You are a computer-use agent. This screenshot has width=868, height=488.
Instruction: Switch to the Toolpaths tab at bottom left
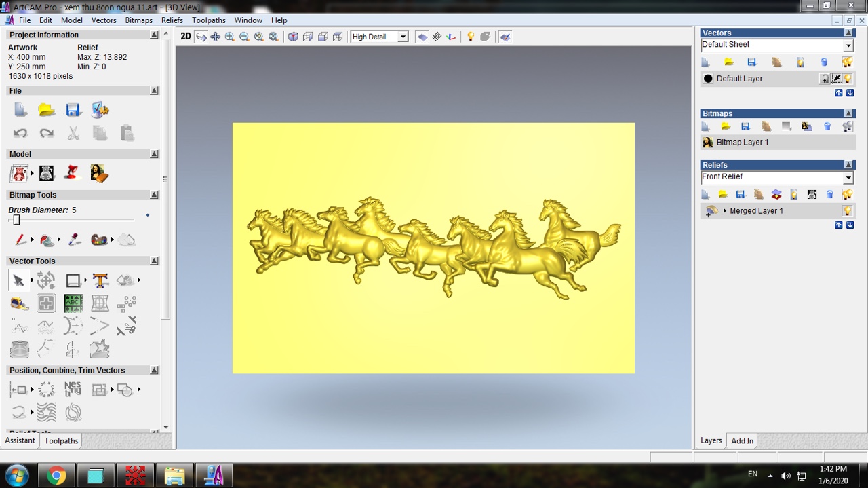click(x=62, y=441)
